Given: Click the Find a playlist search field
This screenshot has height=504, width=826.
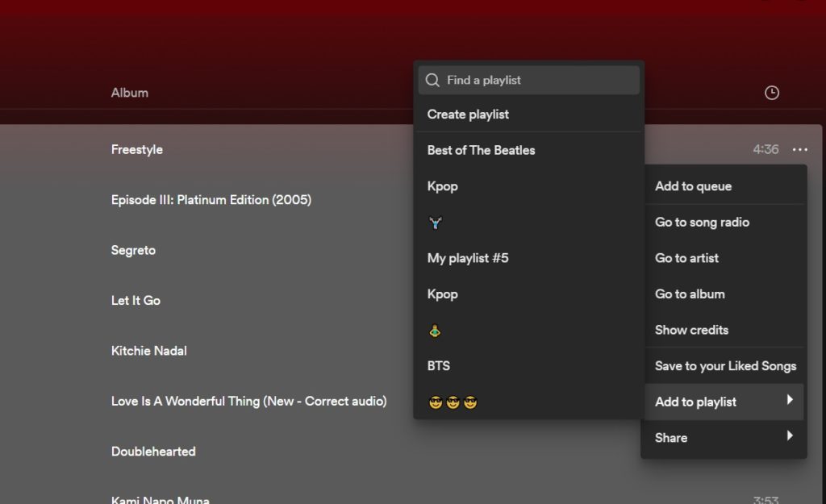Looking at the screenshot, I should click(x=528, y=80).
